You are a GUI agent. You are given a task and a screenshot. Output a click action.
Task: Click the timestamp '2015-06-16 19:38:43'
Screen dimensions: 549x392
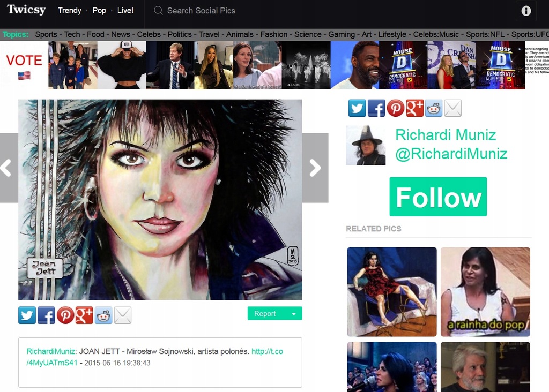117,363
